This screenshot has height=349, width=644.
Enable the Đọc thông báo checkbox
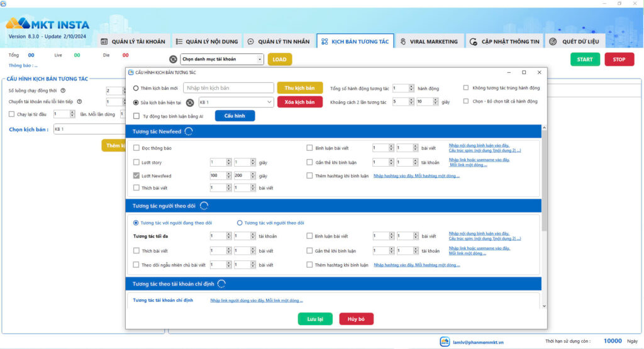click(136, 148)
